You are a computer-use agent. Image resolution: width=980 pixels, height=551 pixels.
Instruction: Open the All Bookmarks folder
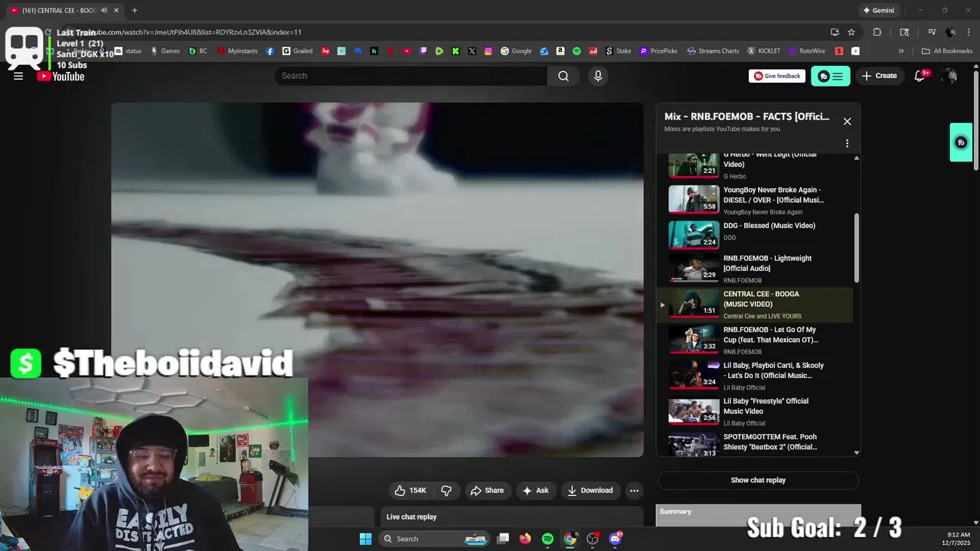[x=947, y=51]
